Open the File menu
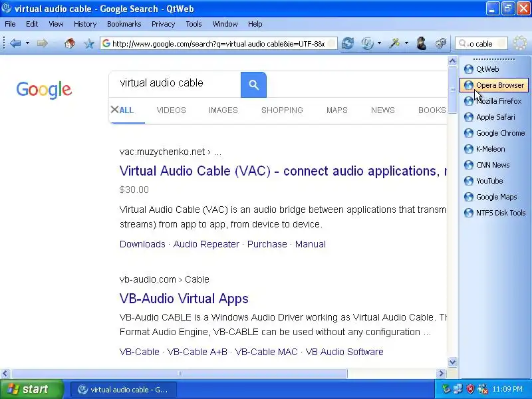The image size is (532, 399). 10,24
